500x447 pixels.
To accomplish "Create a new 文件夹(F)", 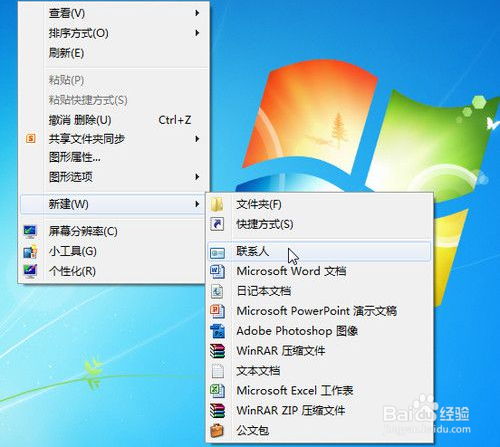I will point(319,204).
